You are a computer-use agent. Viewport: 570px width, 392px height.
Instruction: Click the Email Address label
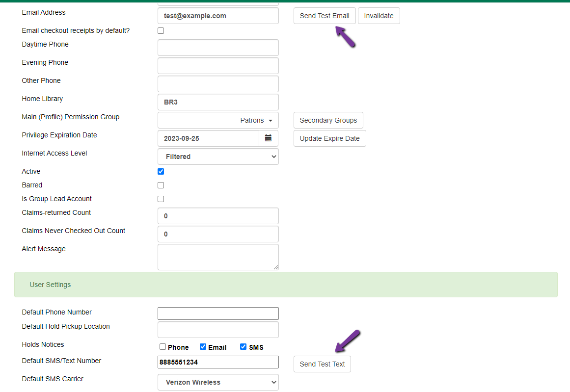coord(44,12)
